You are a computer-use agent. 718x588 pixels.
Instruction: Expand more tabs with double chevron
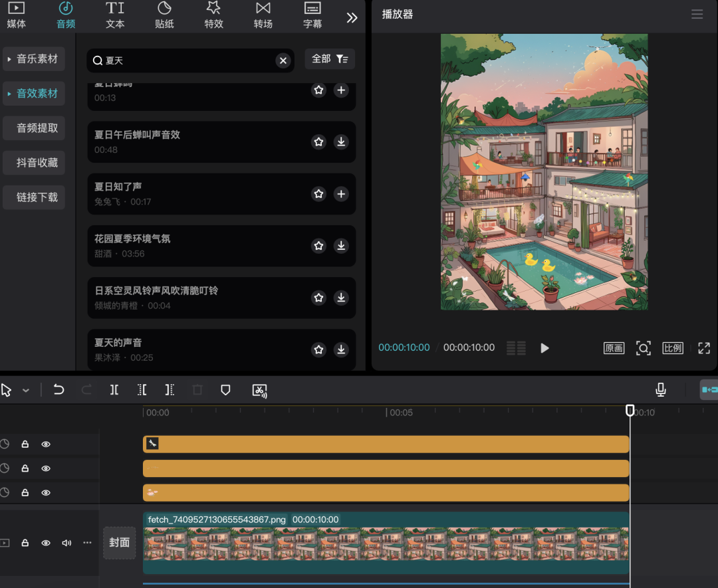[x=352, y=18]
